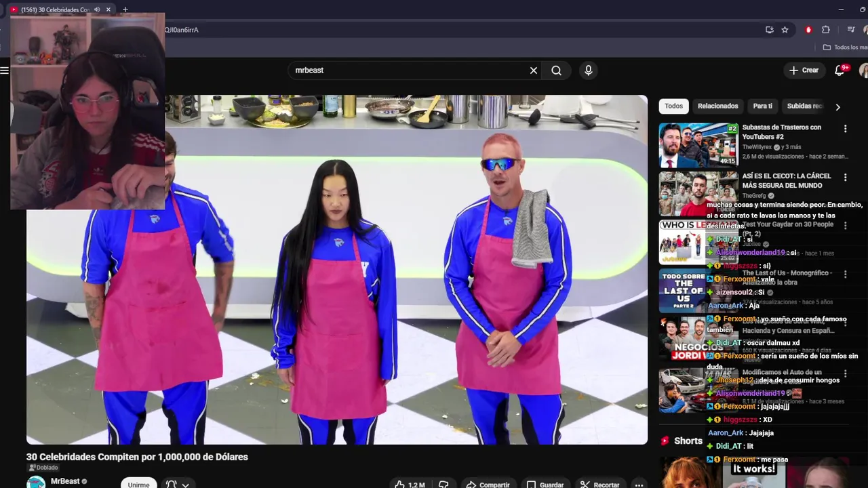
Task: Open options for Who is Least video
Action: 845,226
